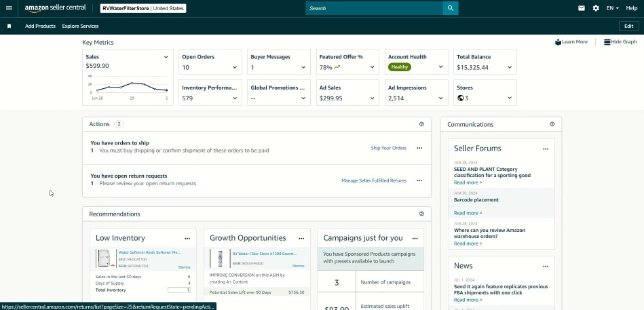Click into the top Search field
644x310 pixels.
(374, 8)
